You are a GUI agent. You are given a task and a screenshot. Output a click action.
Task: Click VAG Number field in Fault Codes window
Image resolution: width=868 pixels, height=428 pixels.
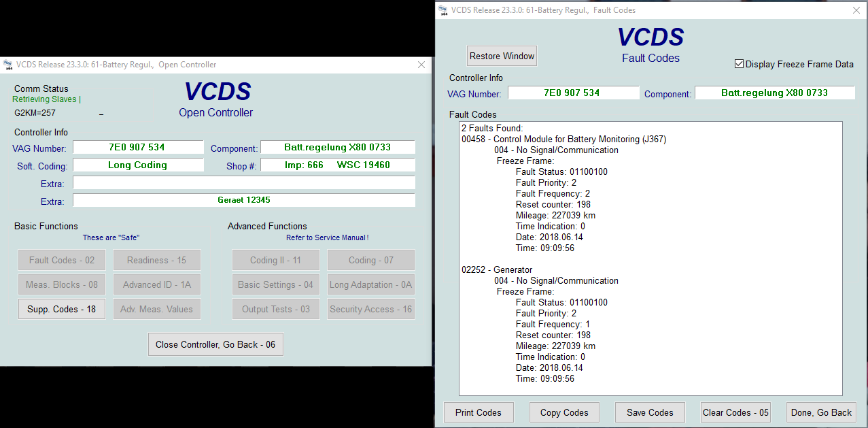click(574, 93)
